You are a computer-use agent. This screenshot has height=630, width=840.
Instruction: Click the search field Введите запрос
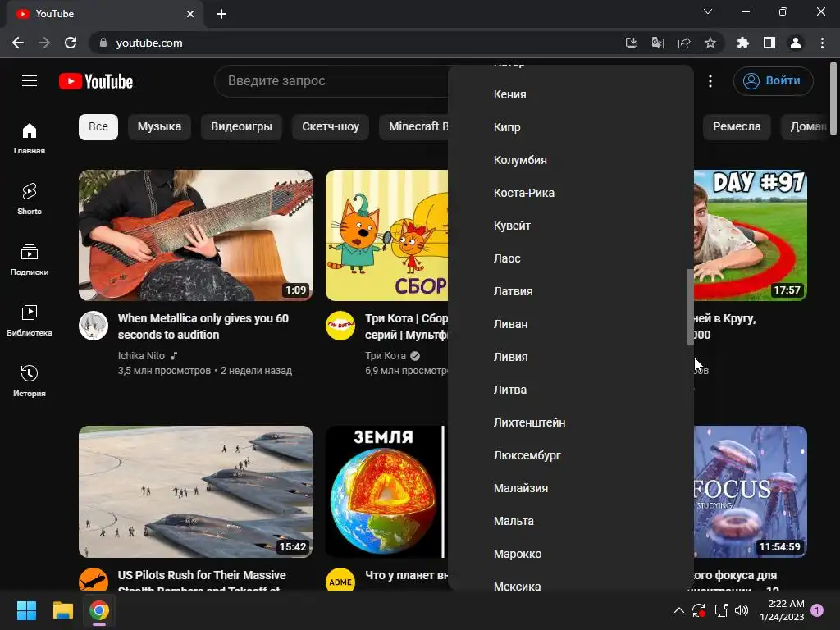point(331,81)
